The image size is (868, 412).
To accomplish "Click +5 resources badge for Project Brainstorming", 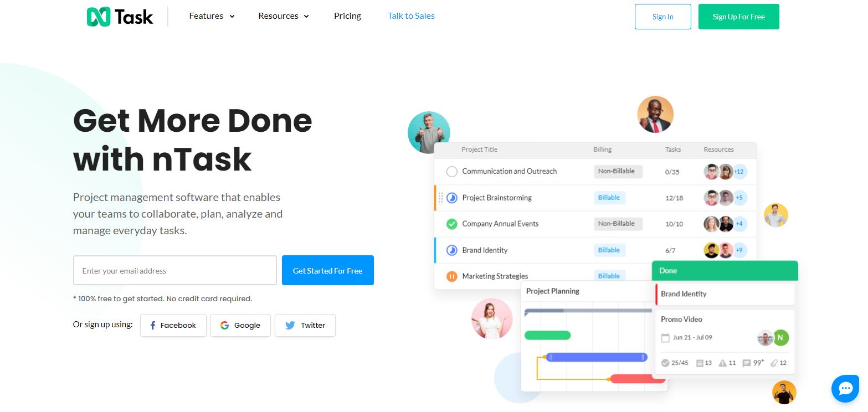I will tap(739, 198).
